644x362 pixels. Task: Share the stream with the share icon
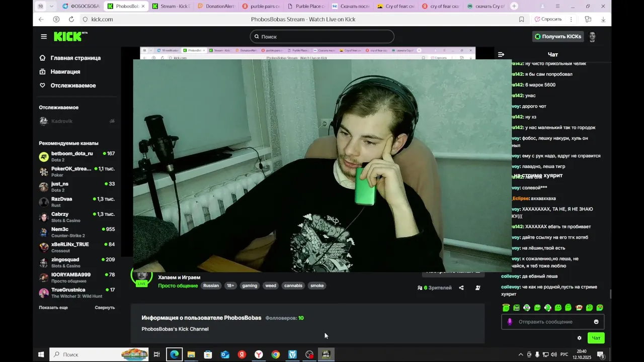click(461, 288)
